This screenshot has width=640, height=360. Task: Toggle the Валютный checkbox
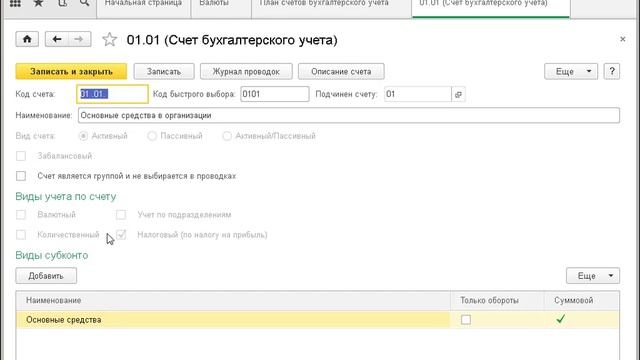pos(21,215)
